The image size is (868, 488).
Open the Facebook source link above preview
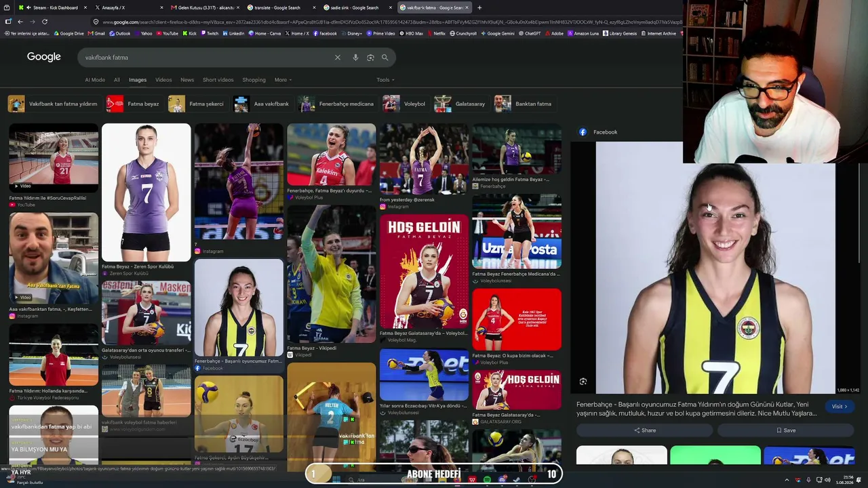click(x=598, y=132)
